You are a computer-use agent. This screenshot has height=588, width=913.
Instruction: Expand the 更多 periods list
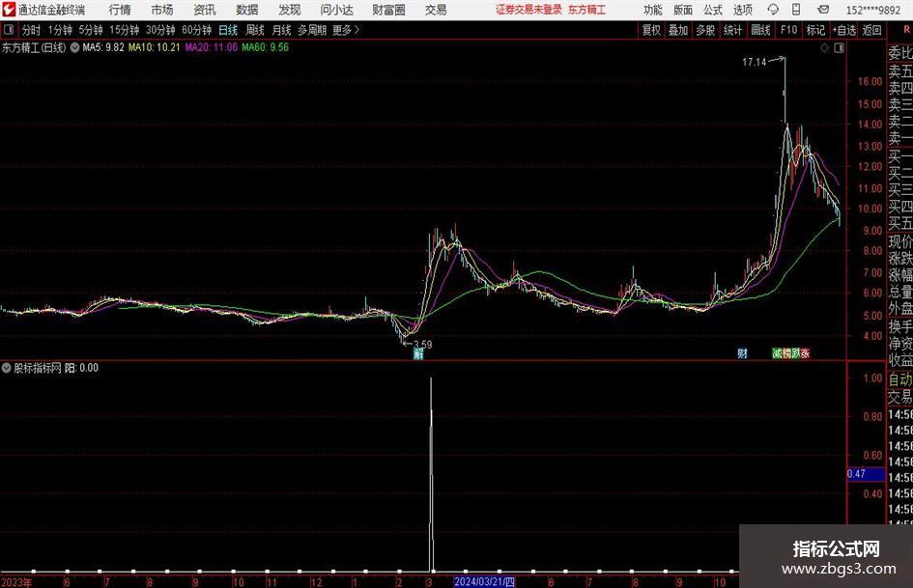pos(346,30)
